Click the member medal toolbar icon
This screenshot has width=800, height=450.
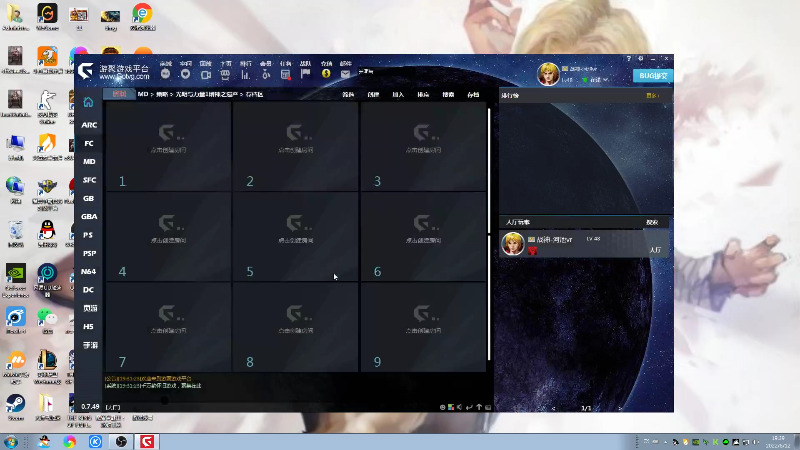point(265,74)
